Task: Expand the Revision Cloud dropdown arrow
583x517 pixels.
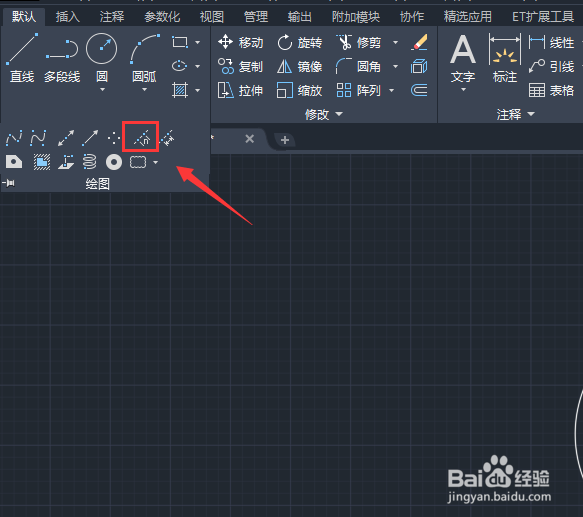Action: 156,163
